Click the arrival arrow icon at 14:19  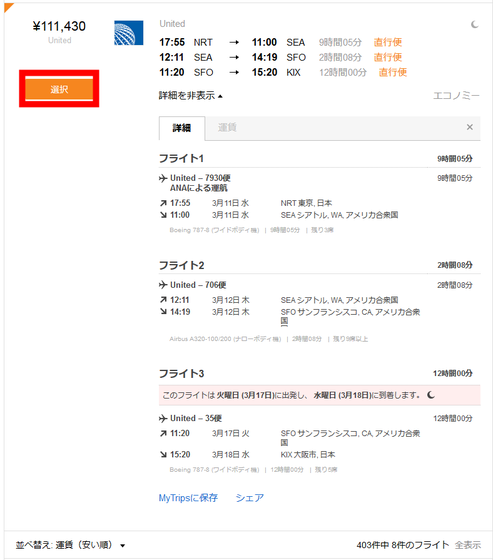pos(163,312)
